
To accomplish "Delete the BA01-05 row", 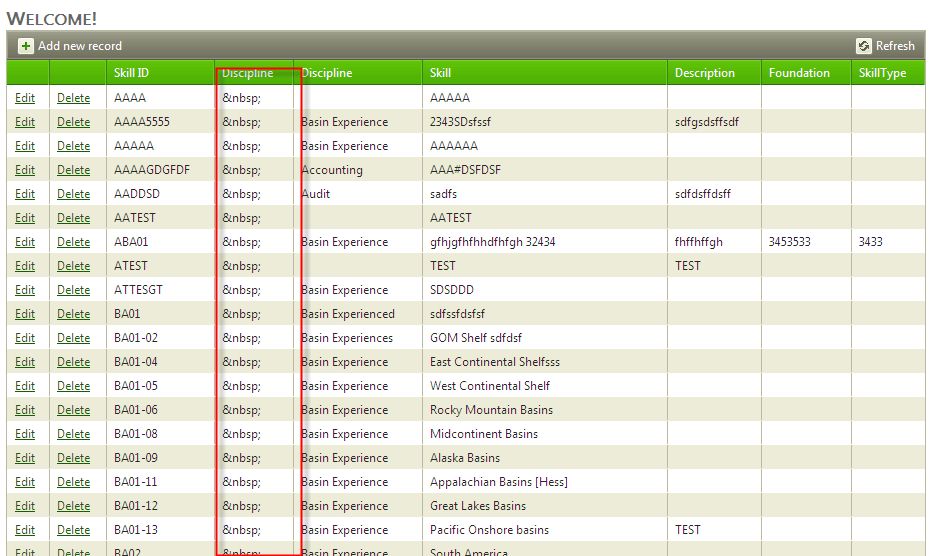I will click(x=73, y=386).
